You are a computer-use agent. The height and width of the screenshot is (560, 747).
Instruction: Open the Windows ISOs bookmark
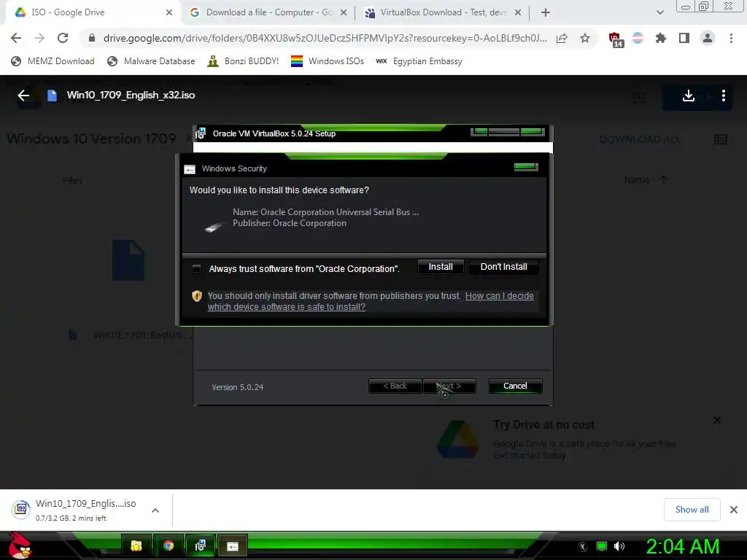(x=328, y=61)
